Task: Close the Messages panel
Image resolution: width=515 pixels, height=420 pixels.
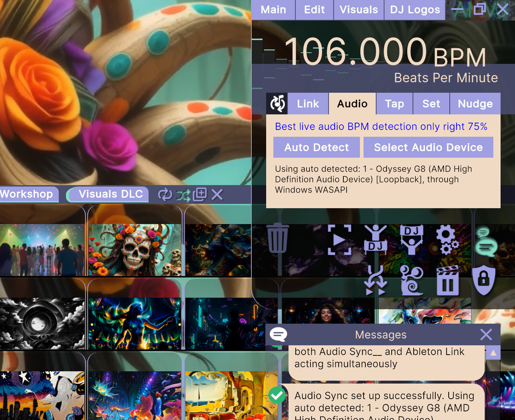Action: 486,334
